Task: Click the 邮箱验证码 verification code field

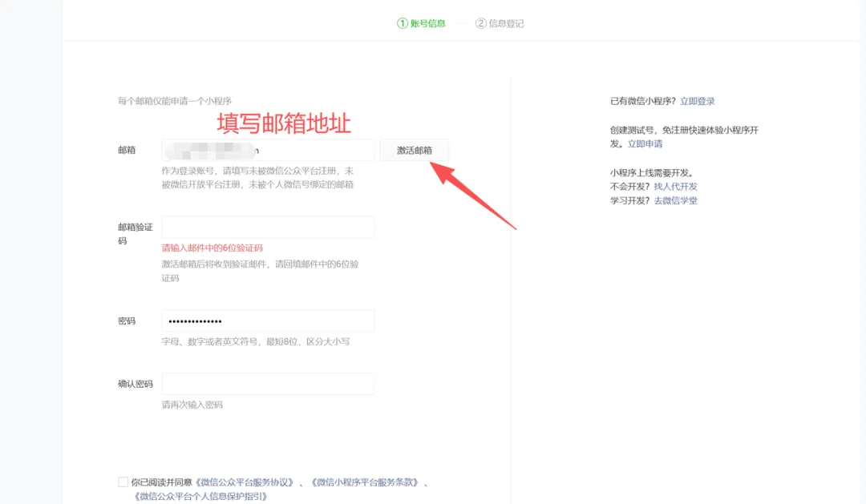Action: click(x=268, y=227)
